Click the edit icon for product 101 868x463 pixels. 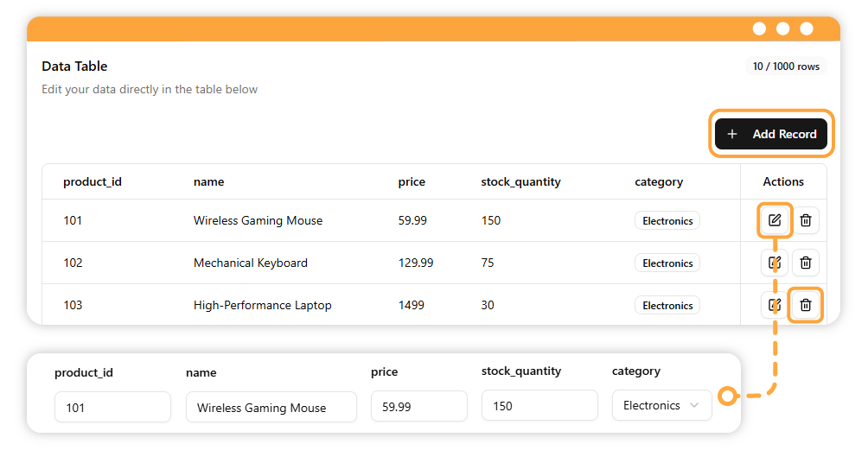tap(775, 220)
